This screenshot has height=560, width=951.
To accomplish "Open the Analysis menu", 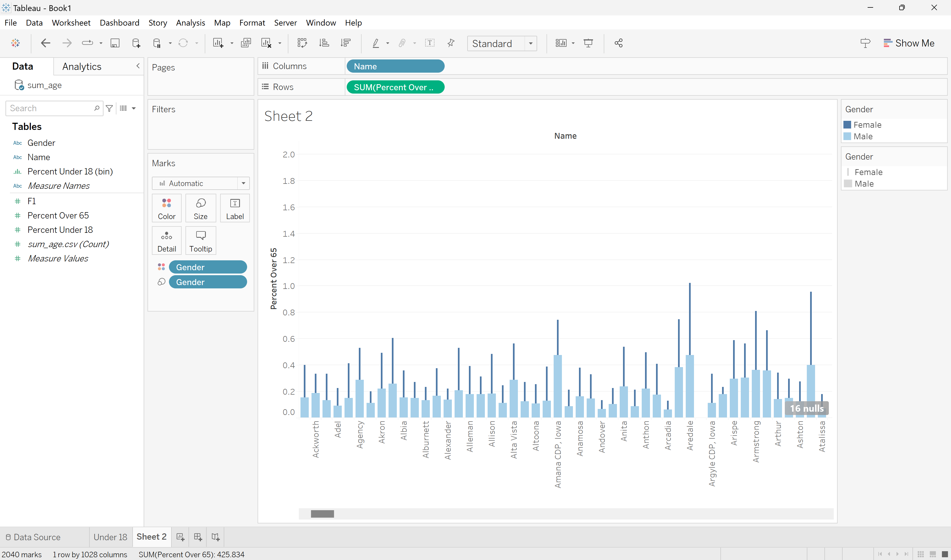I will [191, 23].
